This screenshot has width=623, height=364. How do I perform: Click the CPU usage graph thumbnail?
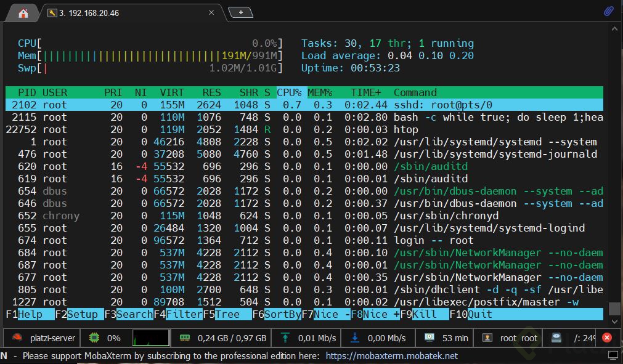pos(151,338)
